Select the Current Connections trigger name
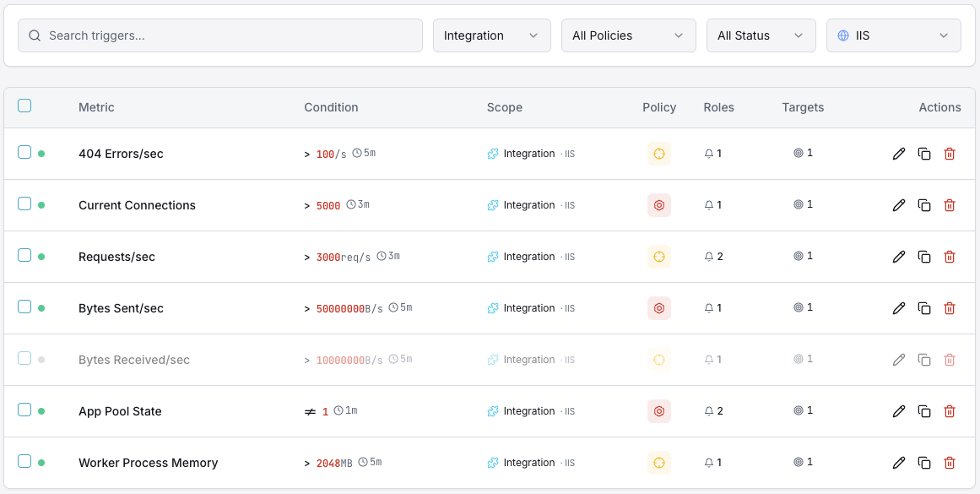 (137, 204)
